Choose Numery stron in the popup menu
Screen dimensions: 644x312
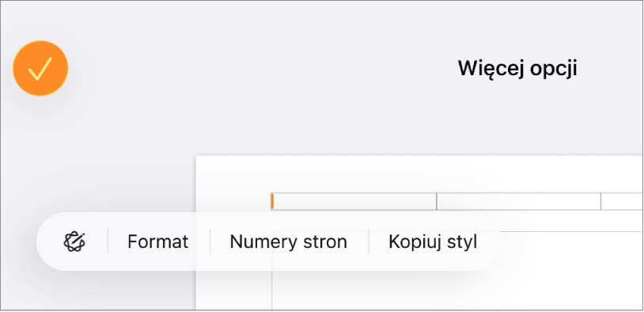[288, 242]
